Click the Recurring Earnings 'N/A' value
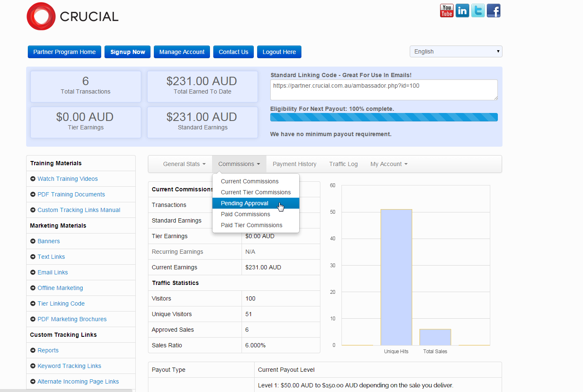The height and width of the screenshot is (392, 583). click(x=250, y=252)
